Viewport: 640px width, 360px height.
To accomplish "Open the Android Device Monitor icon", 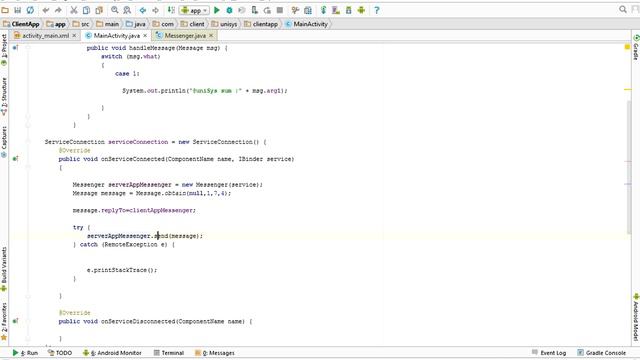I will pos(361,10).
